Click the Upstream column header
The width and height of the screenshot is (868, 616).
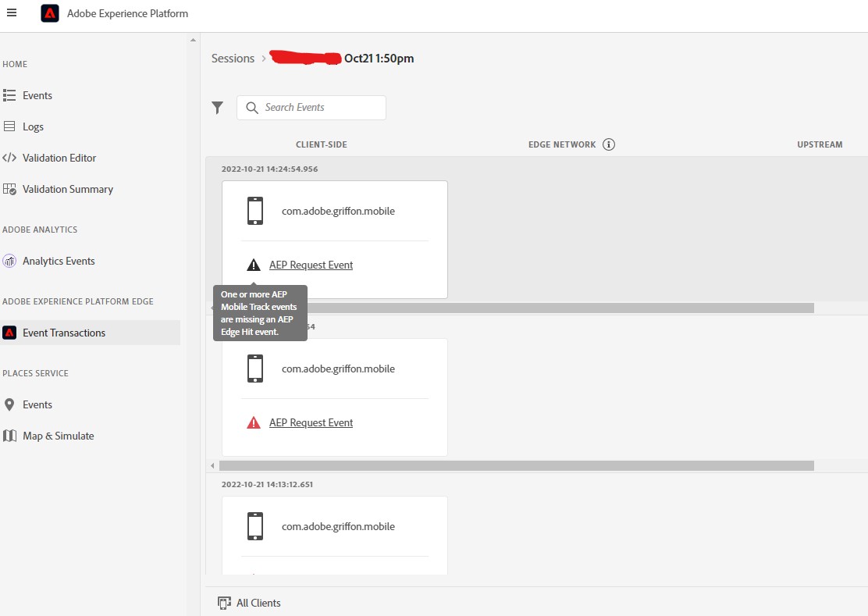820,144
